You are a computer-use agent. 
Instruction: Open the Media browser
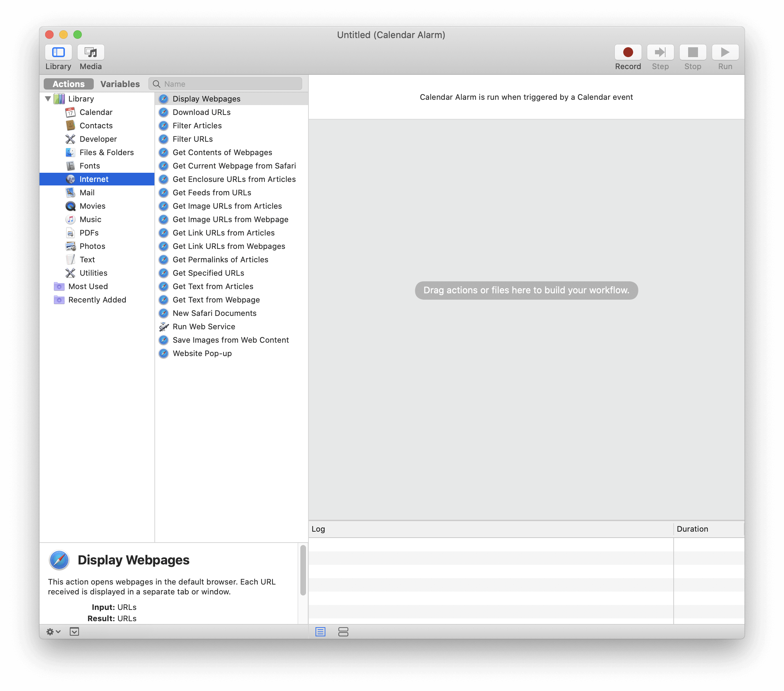(91, 52)
